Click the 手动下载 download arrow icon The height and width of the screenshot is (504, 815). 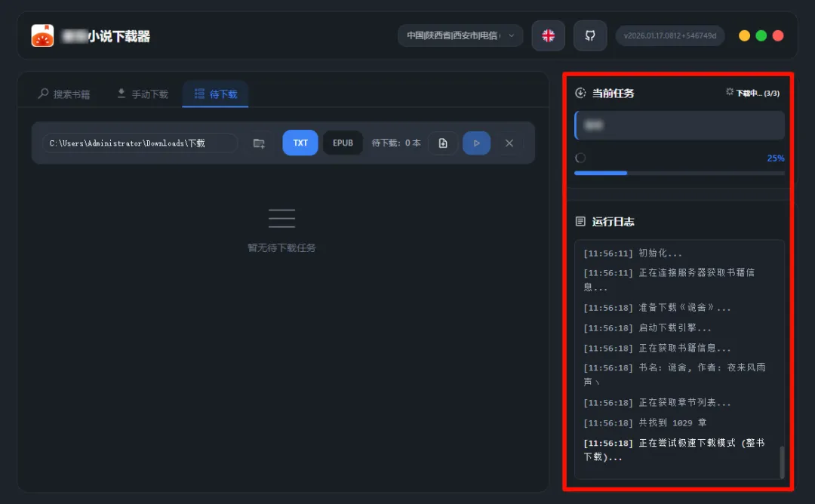pyautogui.click(x=121, y=93)
